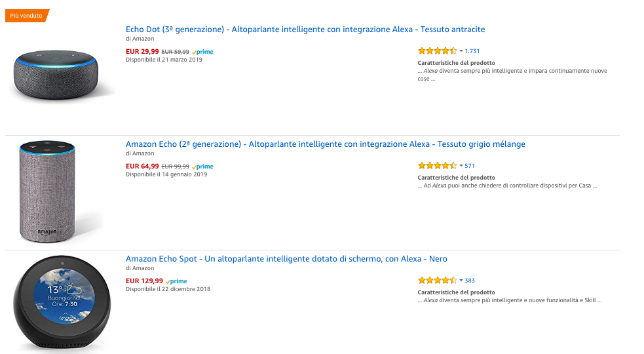The image size is (644, 354).
Task: Expand rating arrow beside 383 reviews
Action: [461, 281]
